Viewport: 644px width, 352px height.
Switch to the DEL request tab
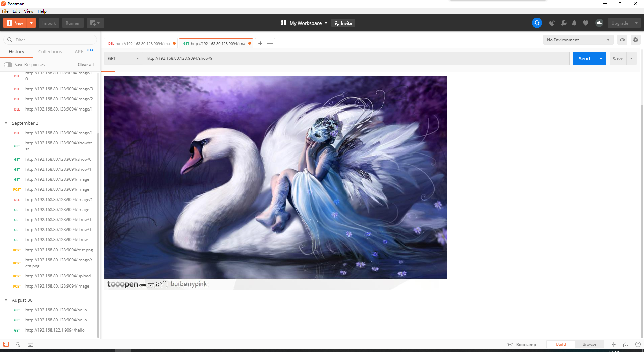pos(142,43)
